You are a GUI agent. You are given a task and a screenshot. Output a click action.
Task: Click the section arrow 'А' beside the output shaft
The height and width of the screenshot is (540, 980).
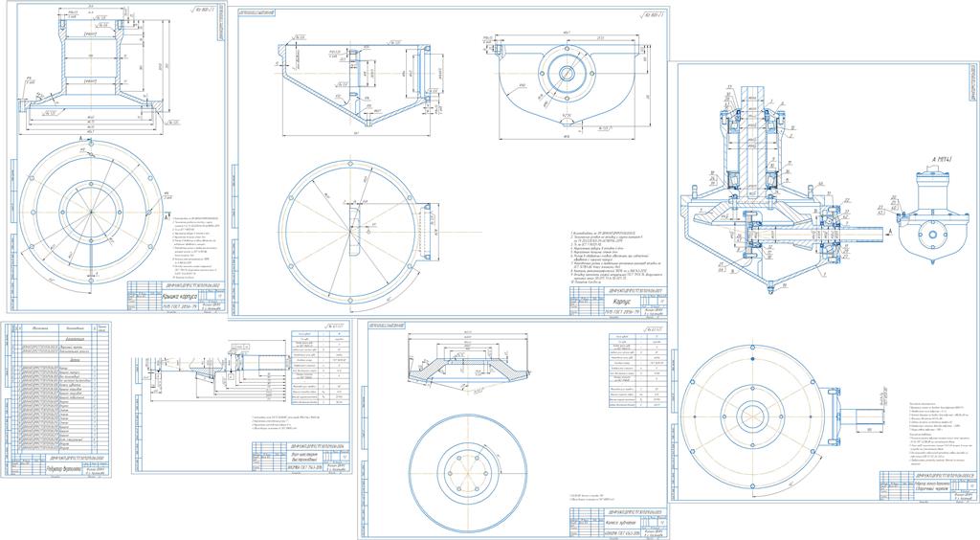pos(889,233)
